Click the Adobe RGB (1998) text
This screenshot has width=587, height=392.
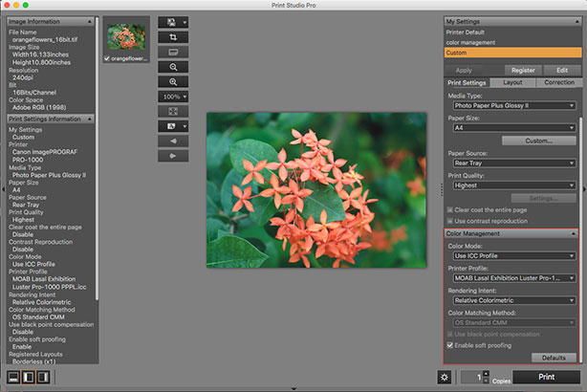39,107
